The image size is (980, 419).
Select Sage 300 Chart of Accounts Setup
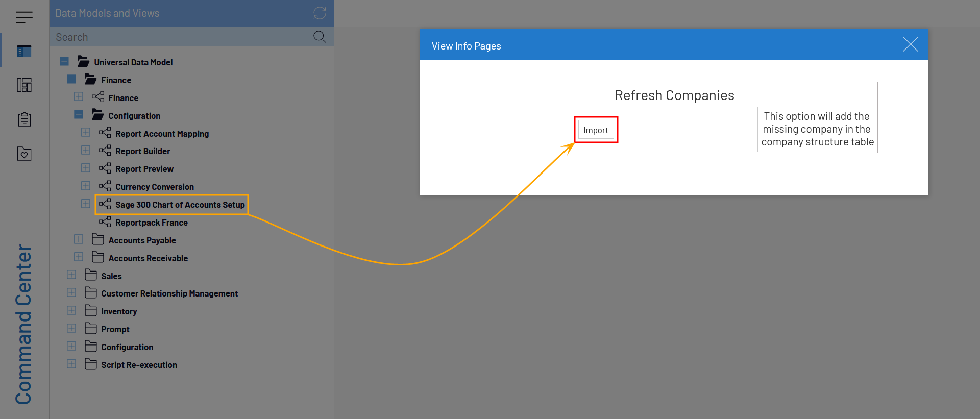(180, 205)
